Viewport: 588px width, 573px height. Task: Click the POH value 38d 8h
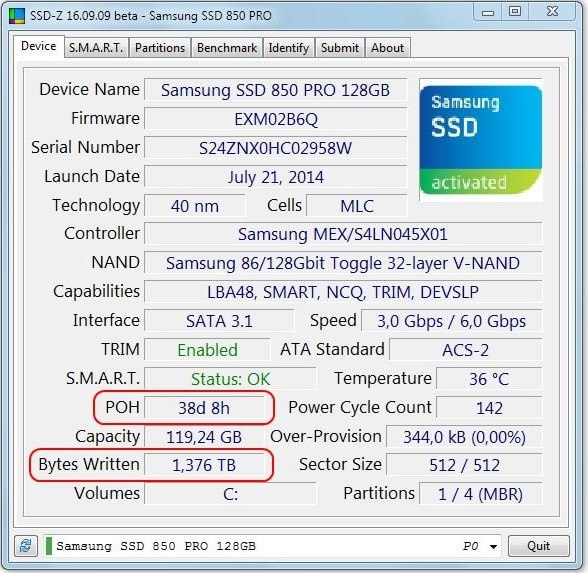click(204, 408)
